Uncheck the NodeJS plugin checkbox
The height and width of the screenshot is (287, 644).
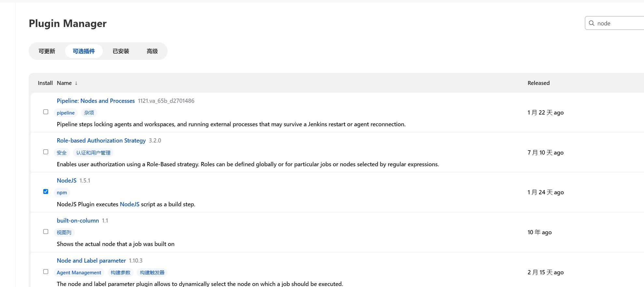tap(46, 192)
